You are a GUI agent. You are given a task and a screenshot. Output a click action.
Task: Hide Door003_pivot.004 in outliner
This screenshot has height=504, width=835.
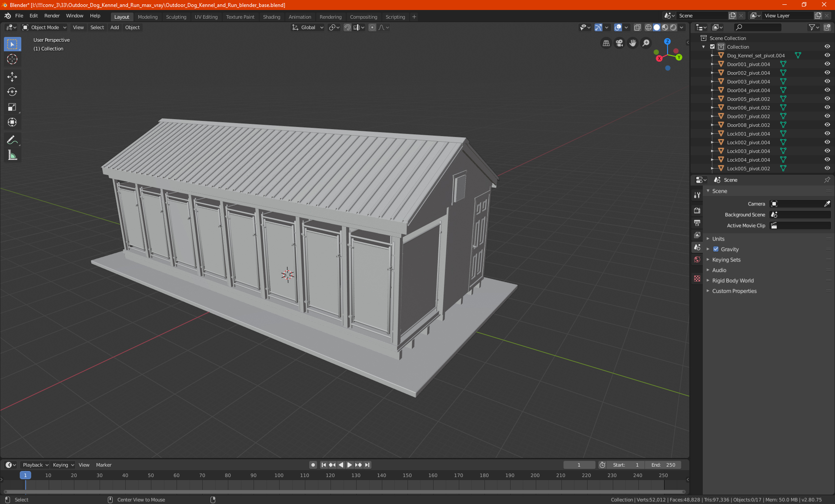pos(827,81)
